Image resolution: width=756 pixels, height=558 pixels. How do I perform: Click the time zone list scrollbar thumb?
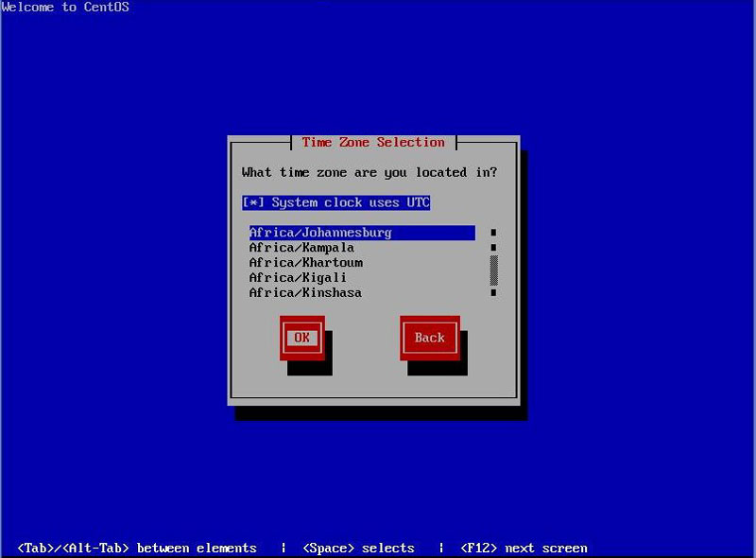tap(493, 270)
